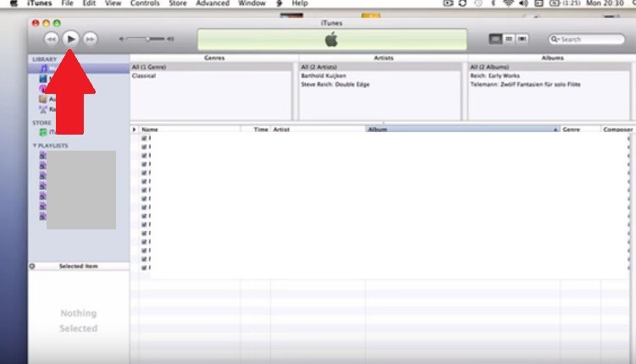
Task: Uncheck the last track's checkbox in list
Action: tap(144, 267)
